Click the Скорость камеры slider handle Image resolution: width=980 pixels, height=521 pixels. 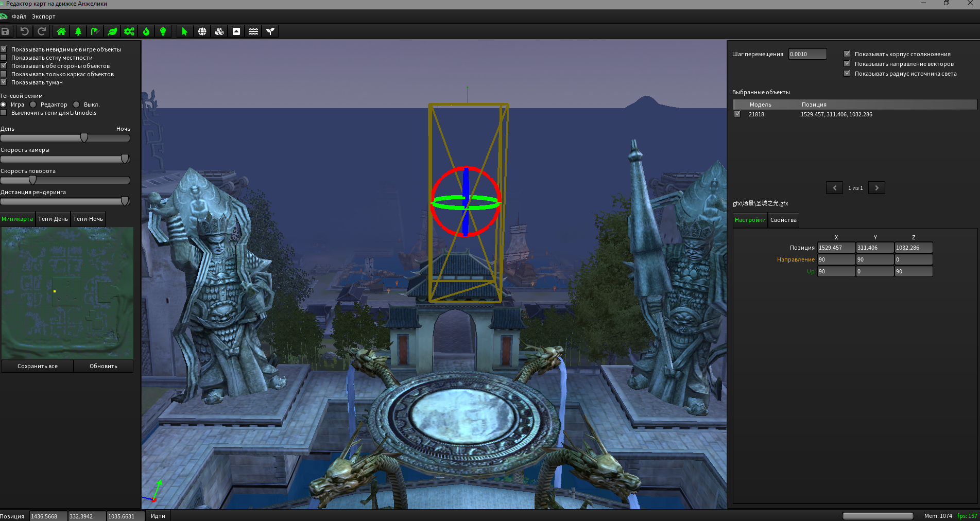[x=125, y=159]
